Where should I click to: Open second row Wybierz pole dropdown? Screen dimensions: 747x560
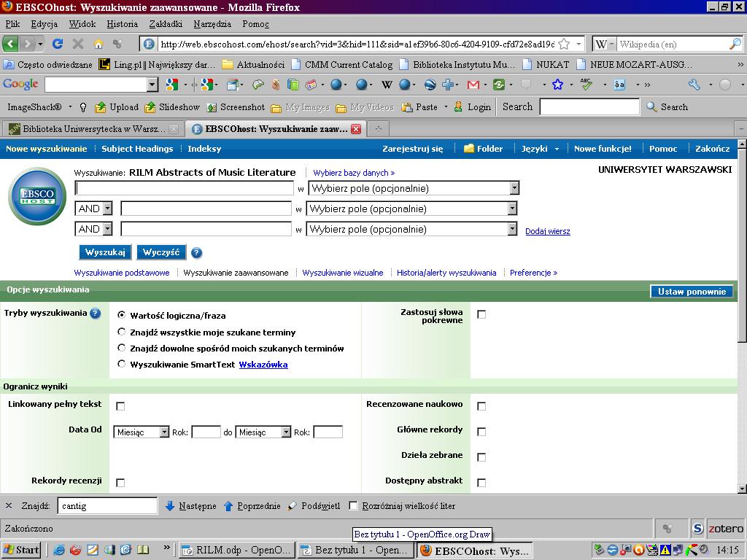pyautogui.click(x=411, y=209)
